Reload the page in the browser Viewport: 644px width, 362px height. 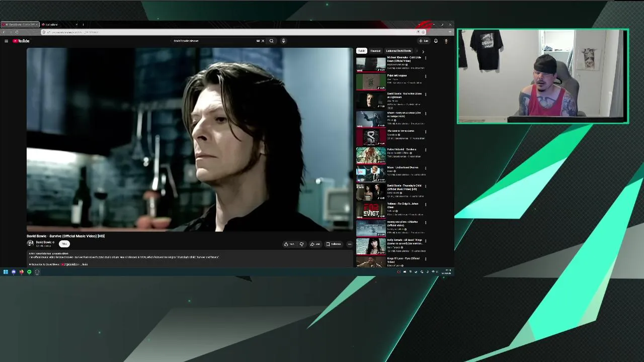17,32
